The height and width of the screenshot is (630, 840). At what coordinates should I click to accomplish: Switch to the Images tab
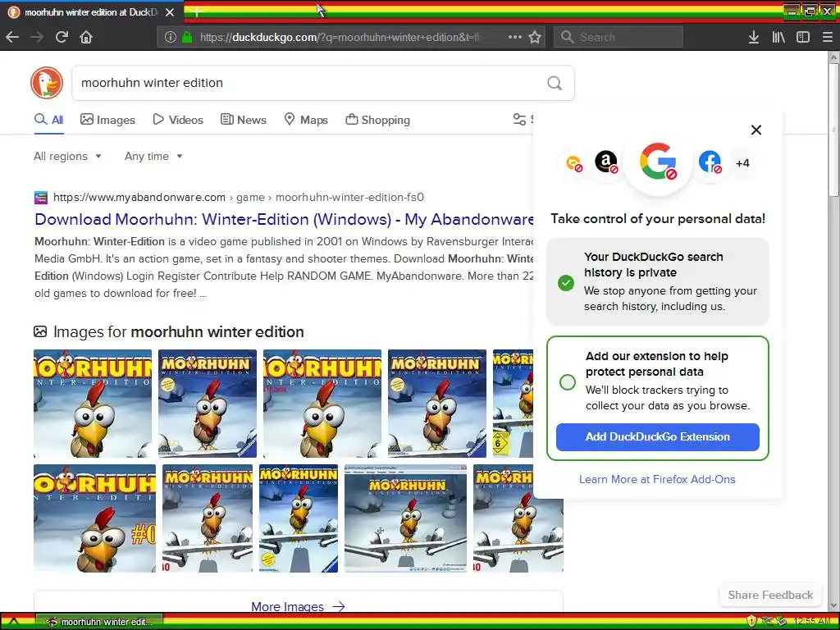107,120
